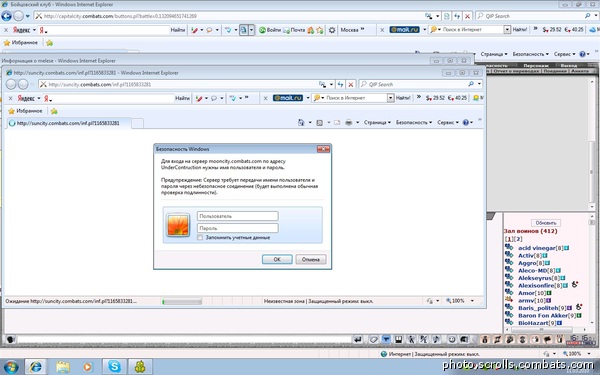Click Найти in the main window Yandex toolbar

178,30
